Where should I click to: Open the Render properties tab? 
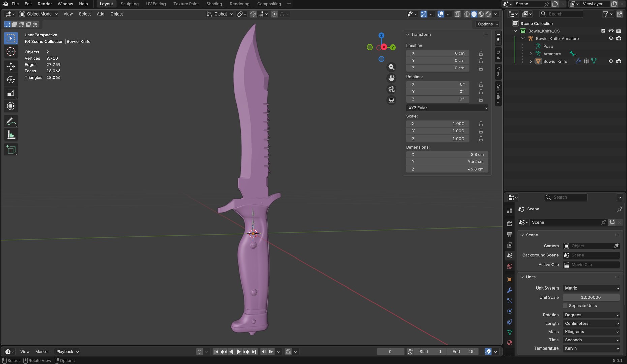click(510, 223)
